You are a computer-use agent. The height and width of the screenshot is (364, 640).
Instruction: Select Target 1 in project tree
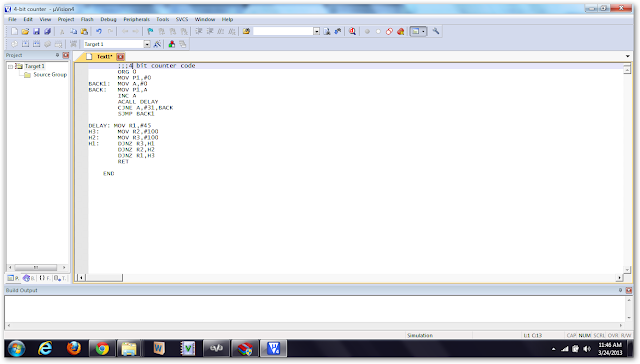click(x=30, y=66)
